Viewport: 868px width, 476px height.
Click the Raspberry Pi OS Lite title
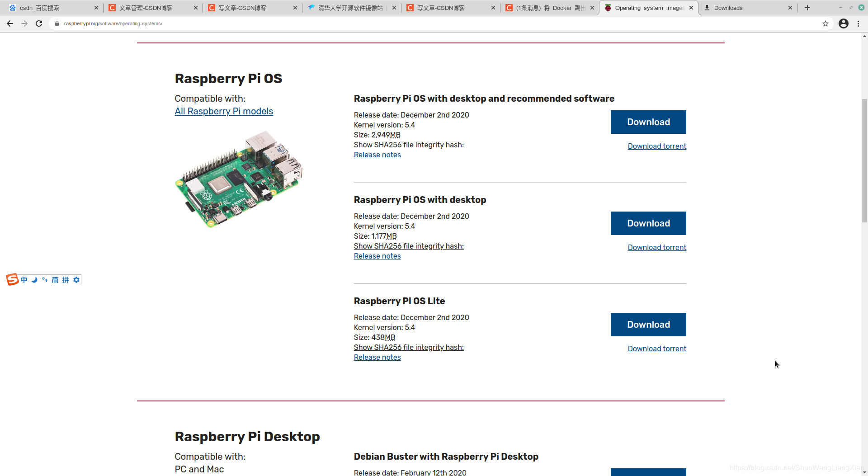pos(399,301)
